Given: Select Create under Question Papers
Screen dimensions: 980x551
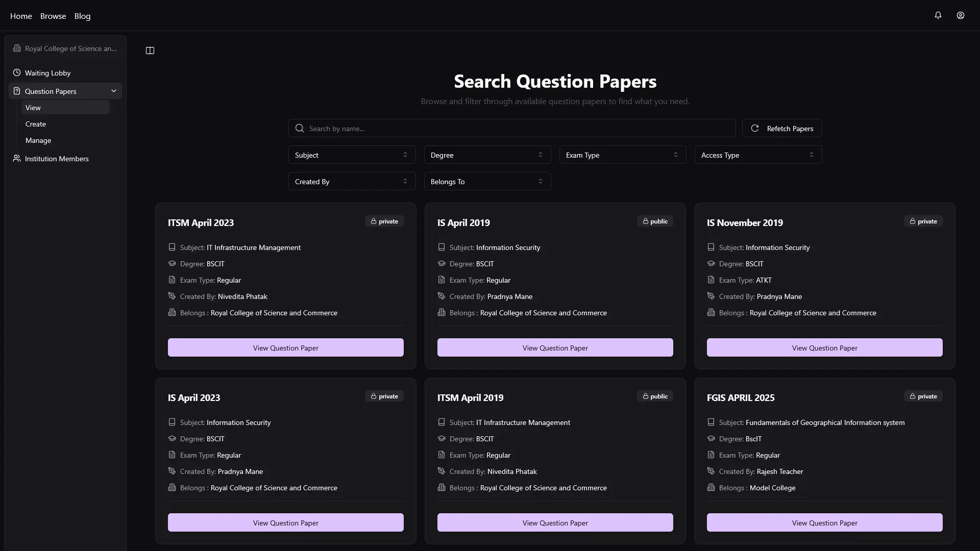Looking at the screenshot, I should point(36,124).
